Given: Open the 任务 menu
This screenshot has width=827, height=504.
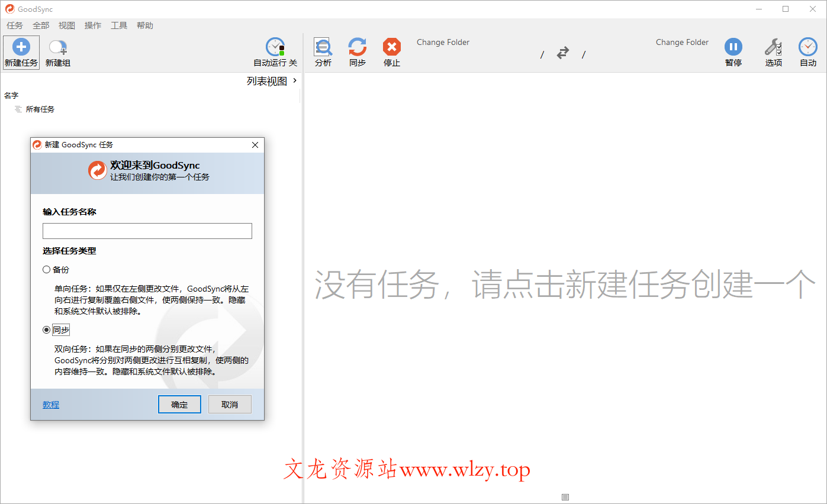Looking at the screenshot, I should [14, 25].
